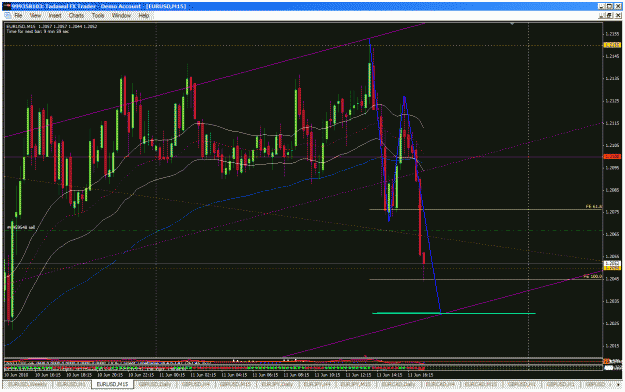
Task: Click the '10 Jun 2010' date axis label
Action: [x=16, y=375]
